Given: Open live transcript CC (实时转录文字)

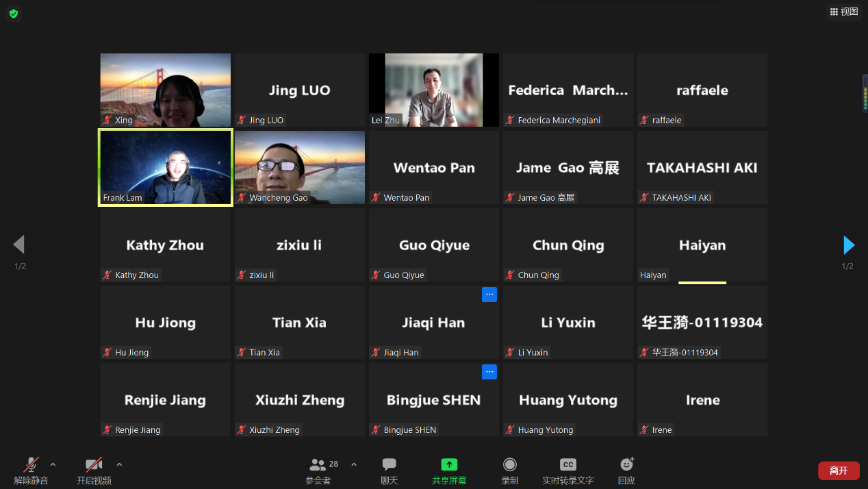Looking at the screenshot, I should coord(567,470).
